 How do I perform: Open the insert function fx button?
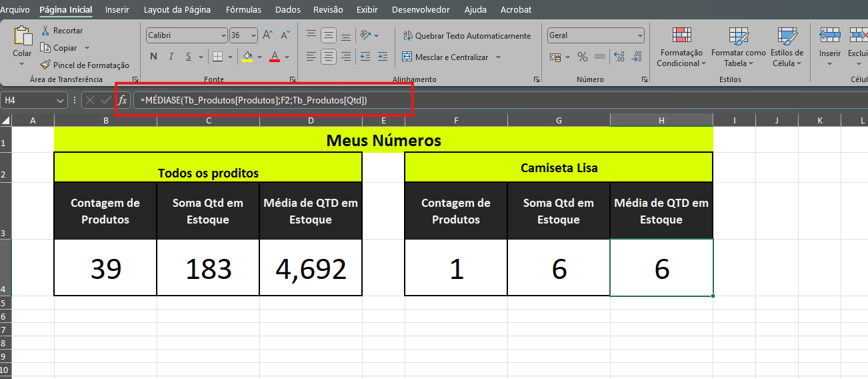[123, 100]
